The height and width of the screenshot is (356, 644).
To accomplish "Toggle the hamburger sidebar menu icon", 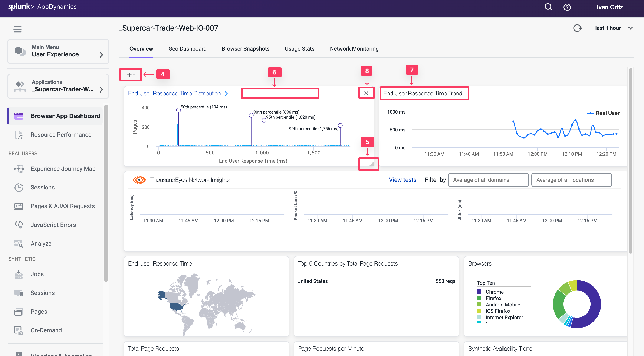I will click(x=17, y=29).
